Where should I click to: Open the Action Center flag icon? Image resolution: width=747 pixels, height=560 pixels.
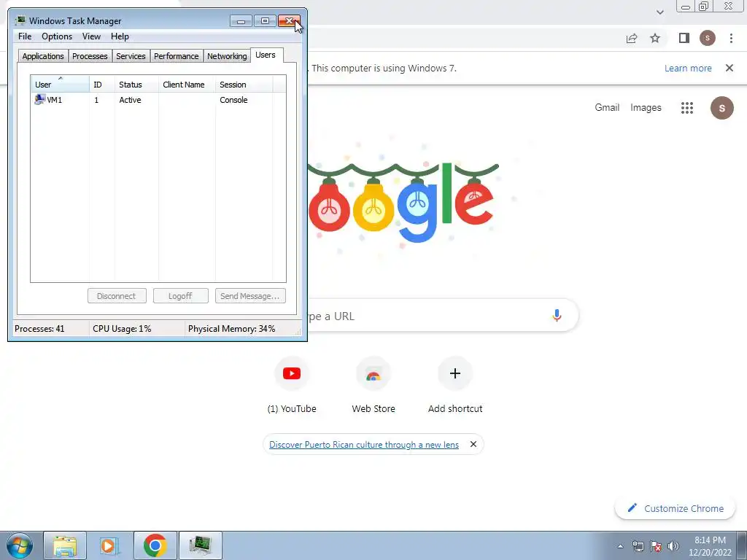656,546
